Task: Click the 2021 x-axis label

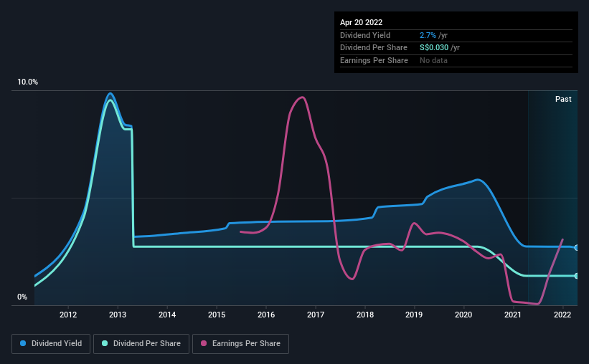Action: [x=513, y=315]
